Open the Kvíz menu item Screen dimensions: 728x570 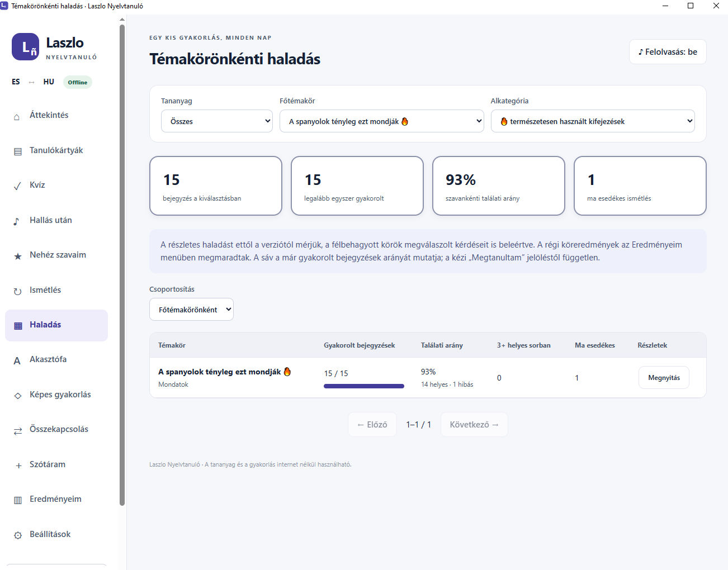[x=56, y=185]
